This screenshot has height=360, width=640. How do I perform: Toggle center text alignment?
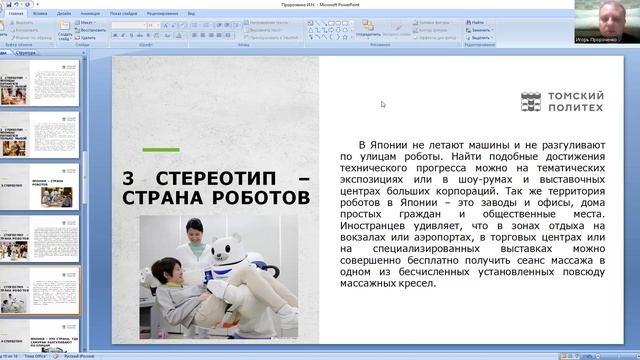202,36
